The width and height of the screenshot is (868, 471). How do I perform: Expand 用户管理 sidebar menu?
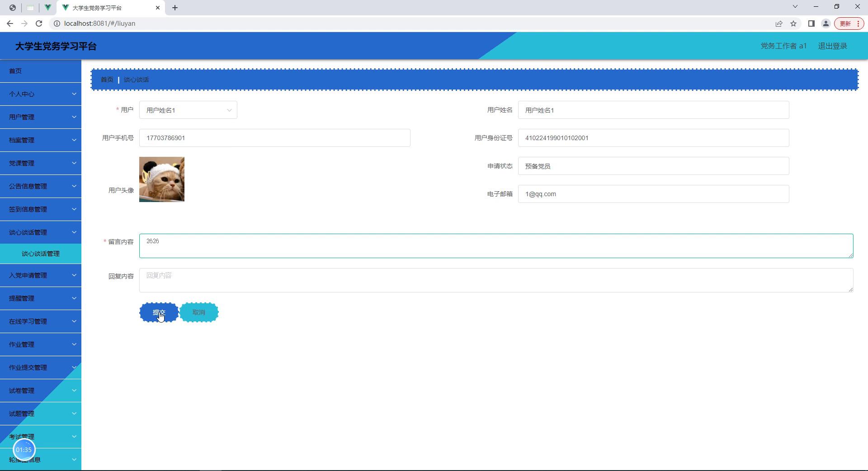[41, 117]
